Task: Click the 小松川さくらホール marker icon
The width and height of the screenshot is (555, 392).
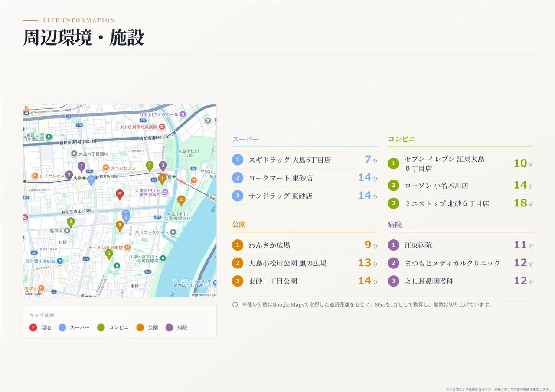Action: tap(183, 114)
